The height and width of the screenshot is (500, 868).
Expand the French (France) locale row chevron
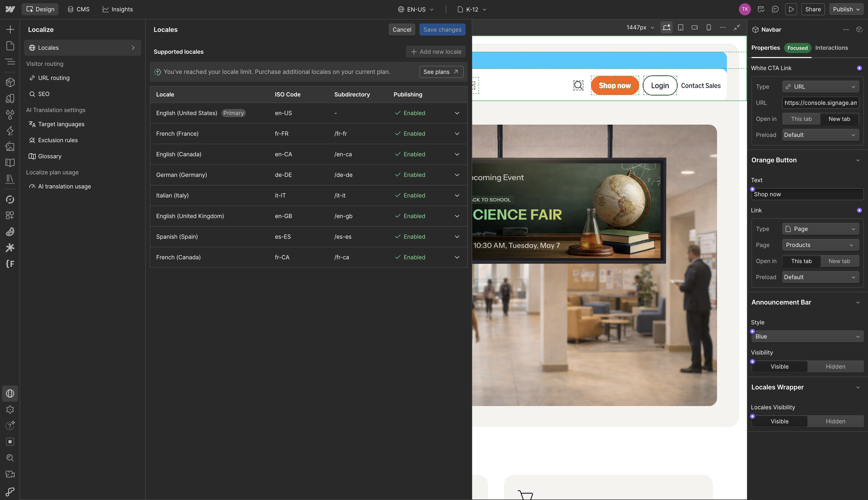tap(457, 134)
